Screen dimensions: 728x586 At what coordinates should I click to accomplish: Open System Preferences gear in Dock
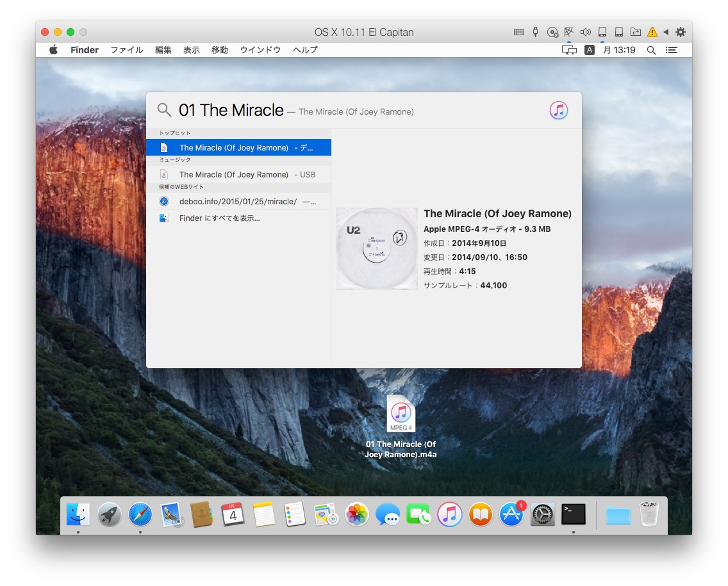(x=542, y=514)
